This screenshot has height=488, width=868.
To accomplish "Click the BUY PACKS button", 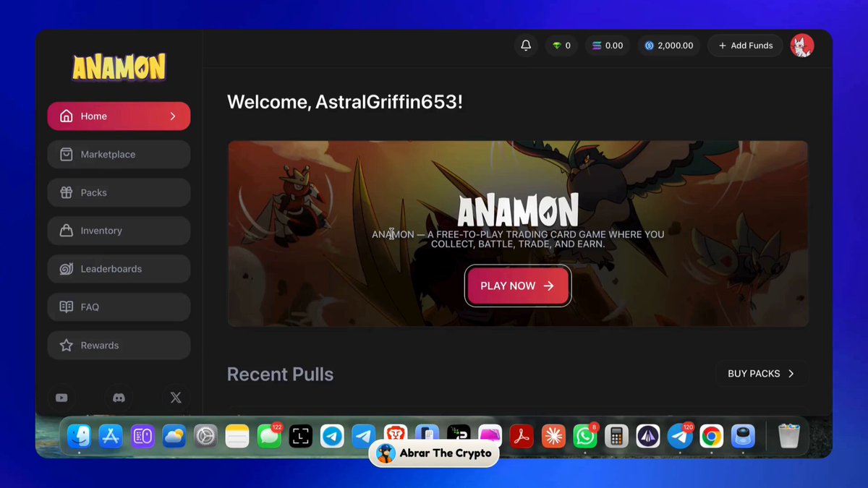I will coord(762,374).
